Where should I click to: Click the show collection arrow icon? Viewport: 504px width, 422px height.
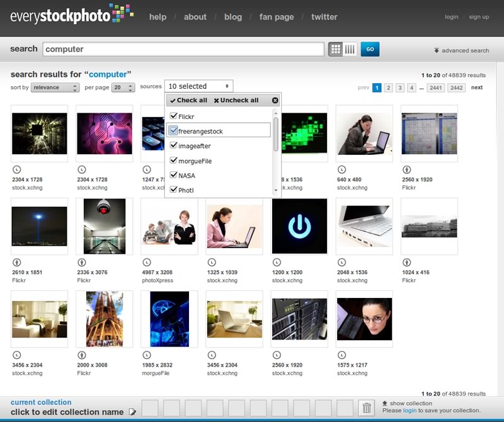pyautogui.click(x=385, y=403)
